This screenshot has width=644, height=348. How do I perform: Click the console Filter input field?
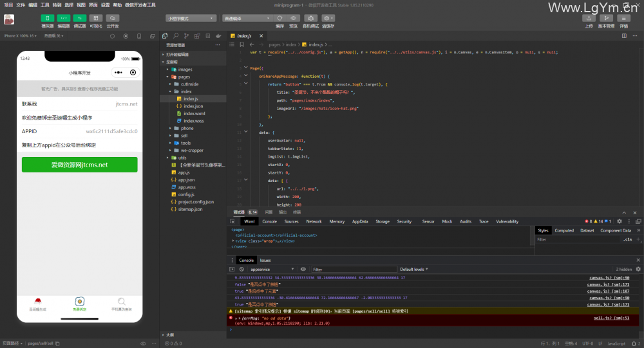click(x=353, y=270)
